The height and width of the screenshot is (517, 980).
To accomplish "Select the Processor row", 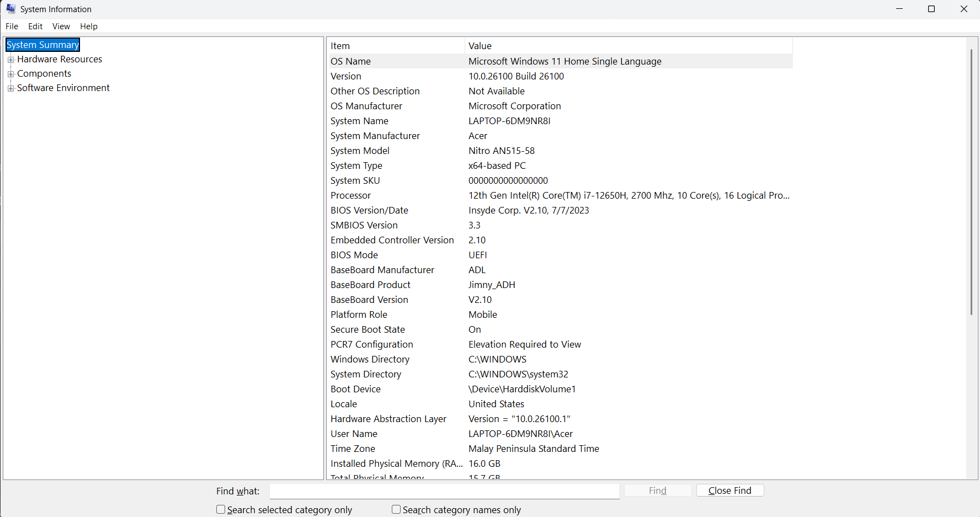I will (560, 195).
